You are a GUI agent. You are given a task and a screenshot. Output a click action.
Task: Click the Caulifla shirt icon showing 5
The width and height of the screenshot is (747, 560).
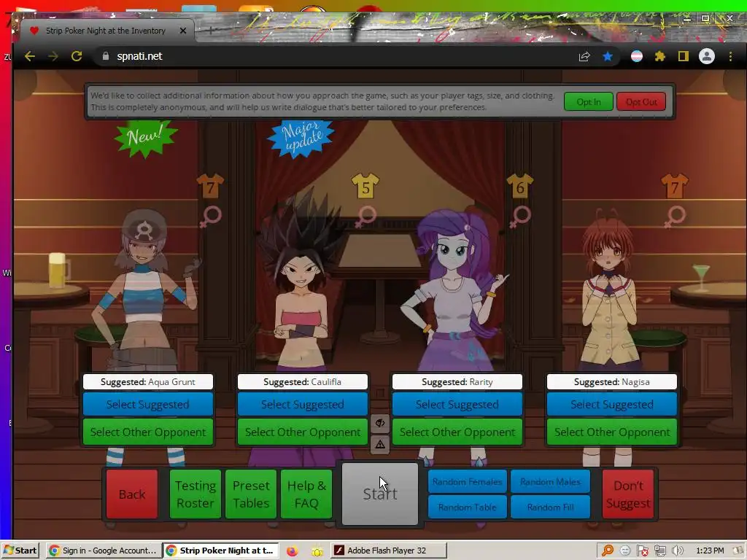click(x=365, y=186)
